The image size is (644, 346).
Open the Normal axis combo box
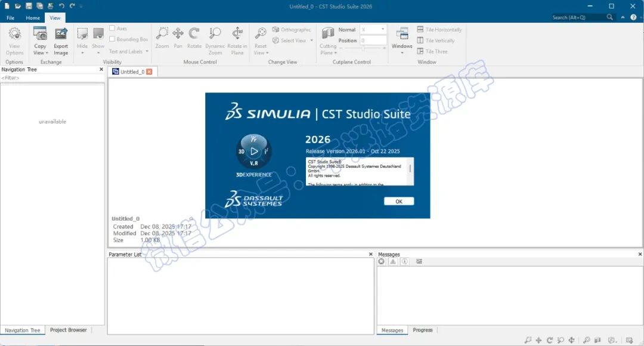373,30
